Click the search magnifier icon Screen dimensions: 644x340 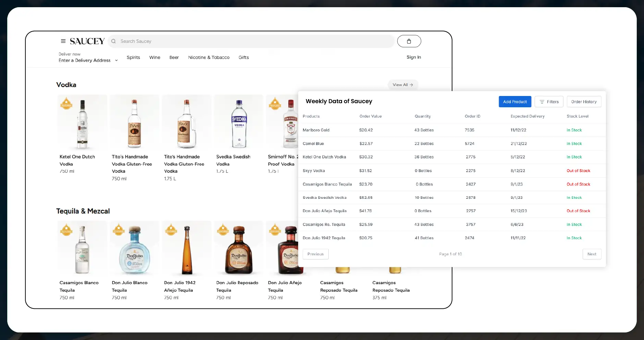pos(113,41)
